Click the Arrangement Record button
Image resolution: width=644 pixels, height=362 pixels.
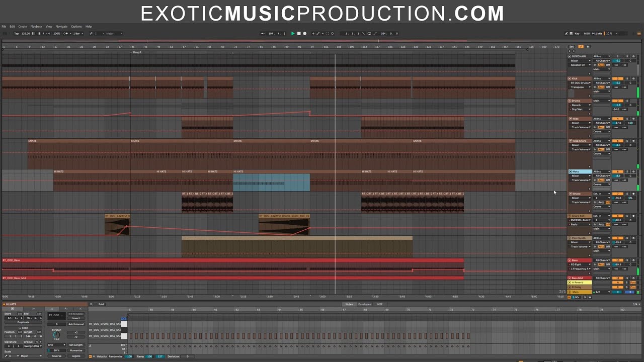(x=305, y=34)
